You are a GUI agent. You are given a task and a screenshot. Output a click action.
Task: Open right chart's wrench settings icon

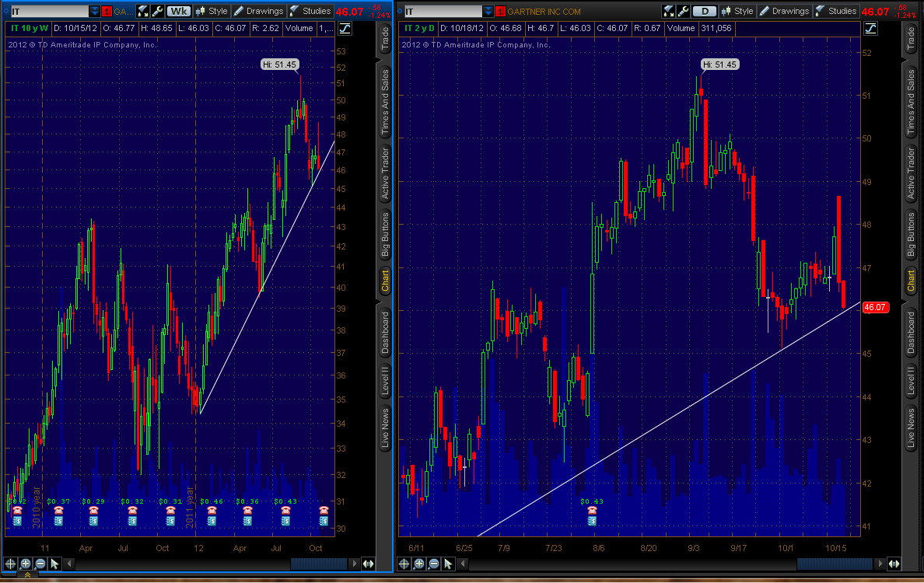click(x=683, y=11)
